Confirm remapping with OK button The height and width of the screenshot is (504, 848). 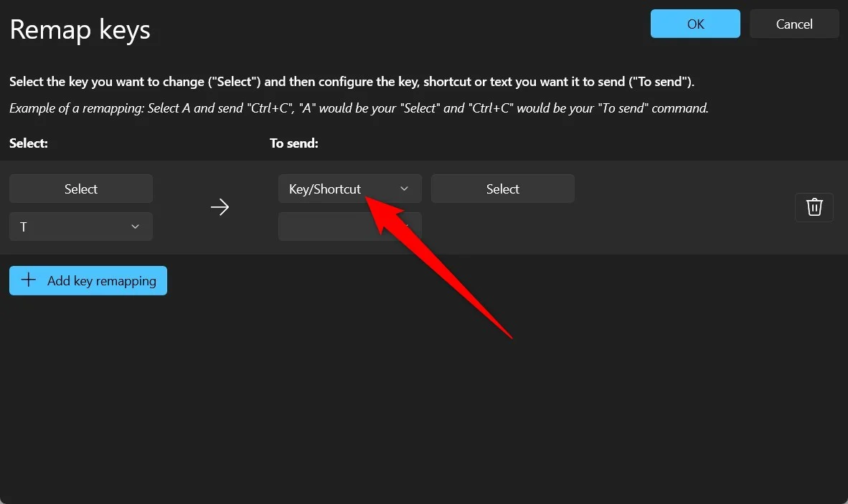[695, 24]
